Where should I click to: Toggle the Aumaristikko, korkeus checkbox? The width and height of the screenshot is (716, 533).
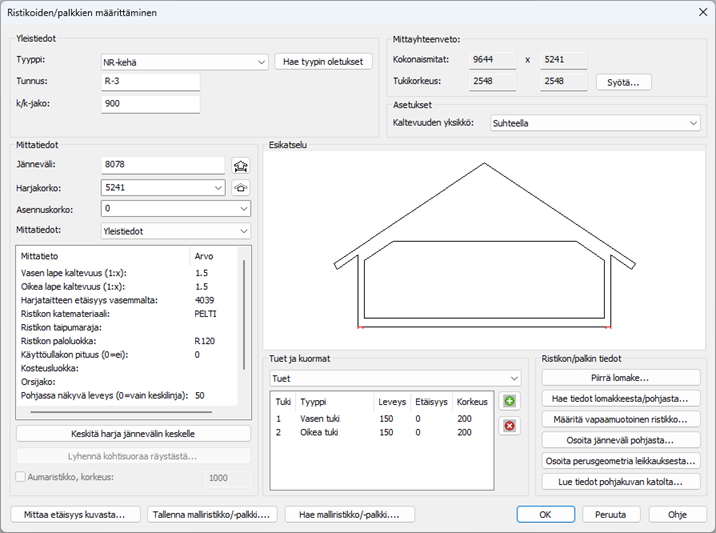click(x=22, y=478)
